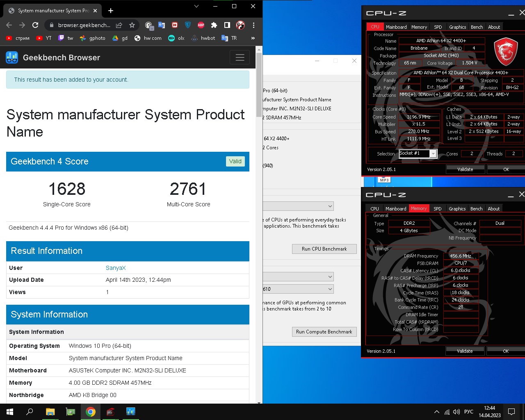The width and height of the screenshot is (525, 420).
Task: Open Google Translate extension icon in toolbar
Action: (x=162, y=25)
